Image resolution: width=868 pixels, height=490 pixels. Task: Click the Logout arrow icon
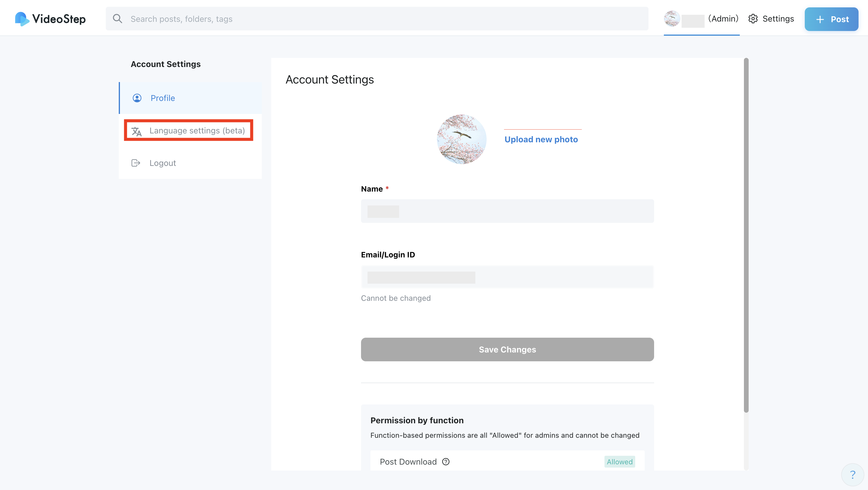coord(135,163)
